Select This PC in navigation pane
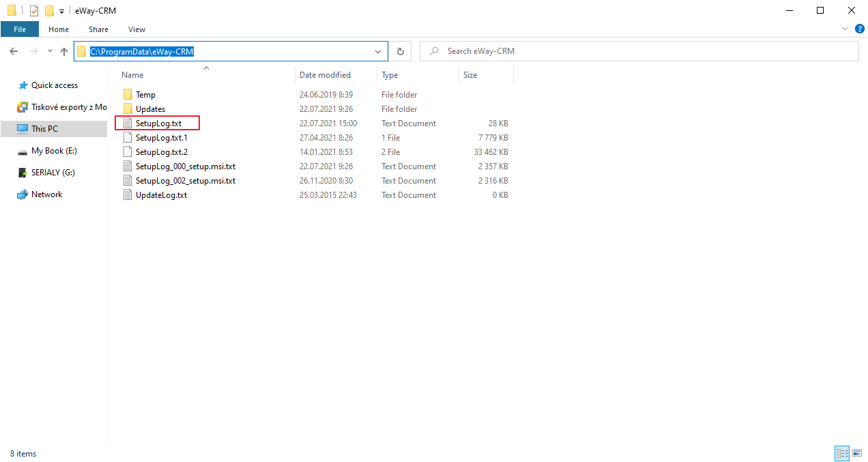The height and width of the screenshot is (462, 868). click(44, 129)
